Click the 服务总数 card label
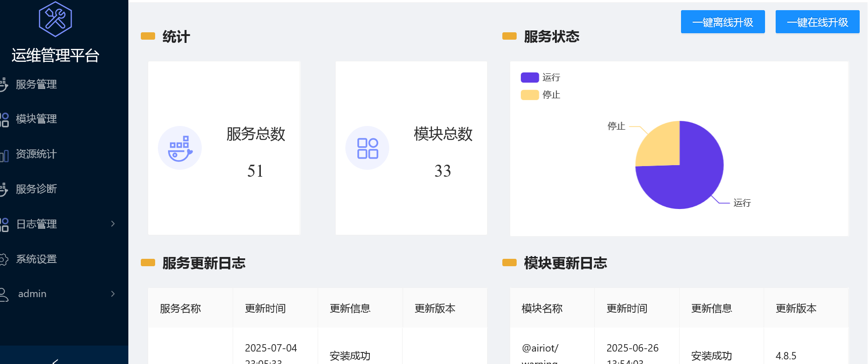The width and height of the screenshot is (868, 364). point(256,134)
